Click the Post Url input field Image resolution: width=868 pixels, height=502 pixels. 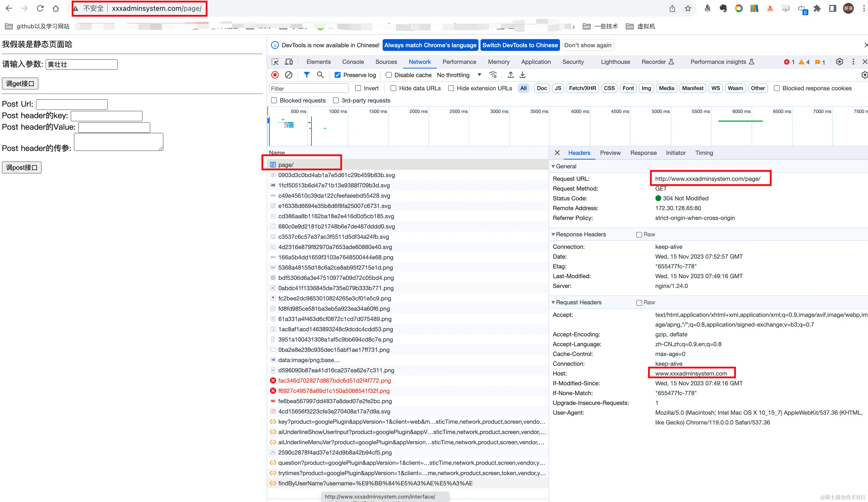pyautogui.click(x=72, y=104)
